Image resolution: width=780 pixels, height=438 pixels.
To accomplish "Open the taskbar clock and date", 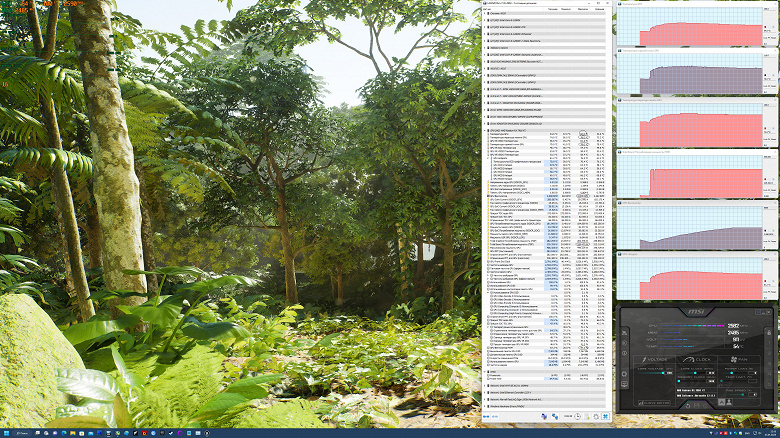I will coord(773,433).
